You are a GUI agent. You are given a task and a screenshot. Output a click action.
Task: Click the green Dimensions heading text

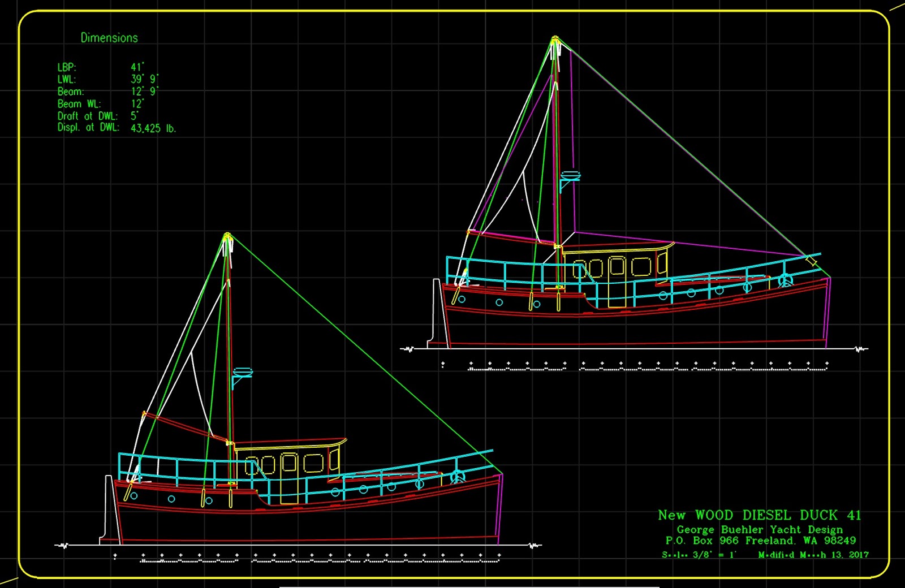click(109, 38)
